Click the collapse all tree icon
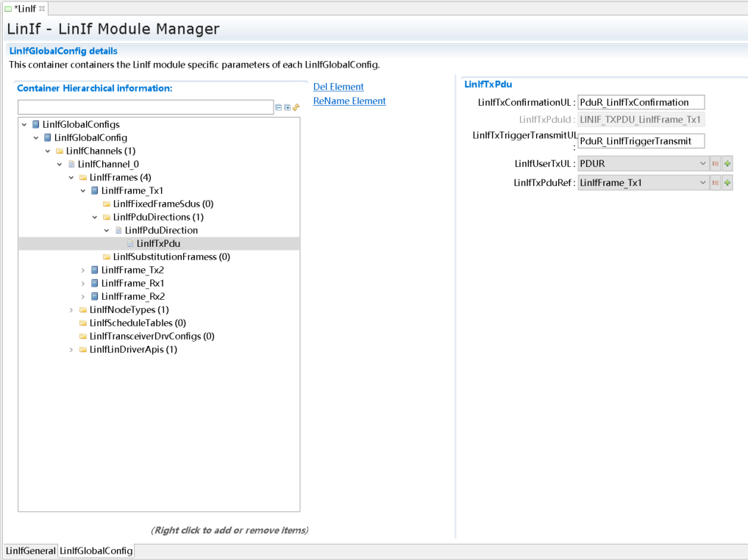Viewport: 748px width, 560px height. point(279,107)
